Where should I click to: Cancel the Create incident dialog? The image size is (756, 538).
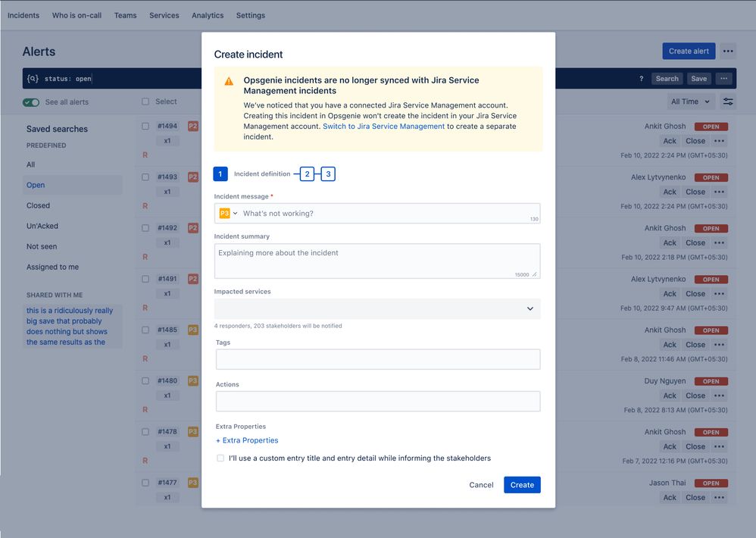pos(481,485)
